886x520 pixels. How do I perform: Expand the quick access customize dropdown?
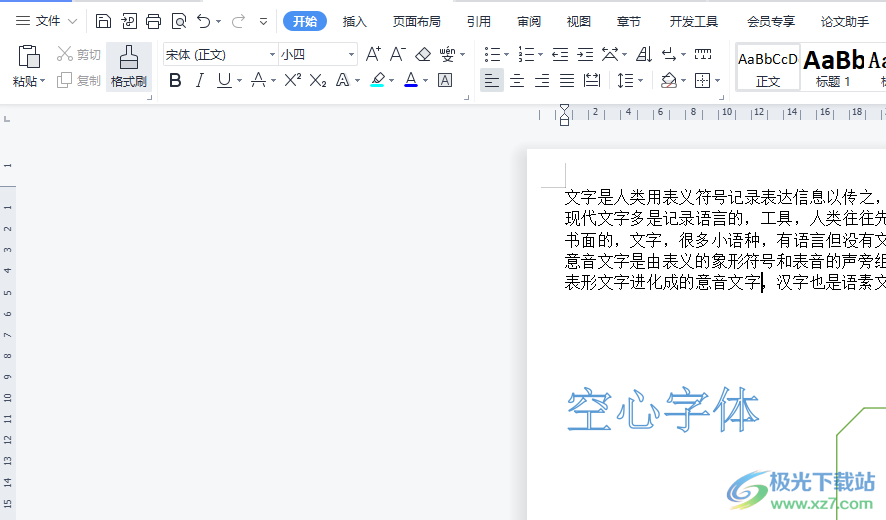coord(263,22)
